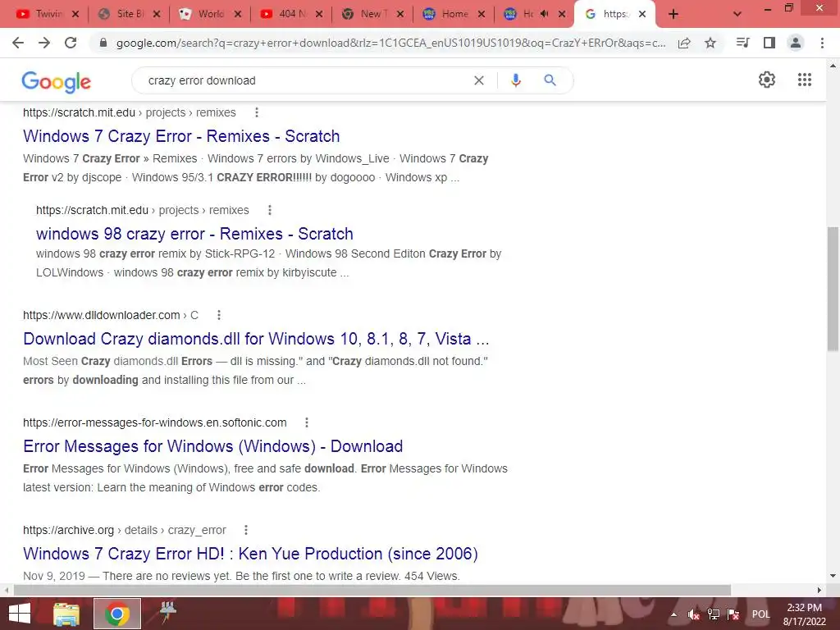Open the Chrome taskbar icon
The height and width of the screenshot is (630, 840).
(117, 614)
